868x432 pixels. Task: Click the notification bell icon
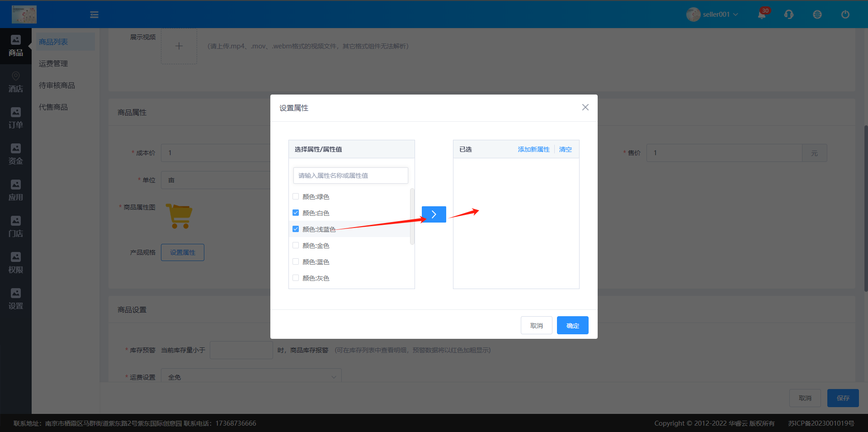[761, 15]
